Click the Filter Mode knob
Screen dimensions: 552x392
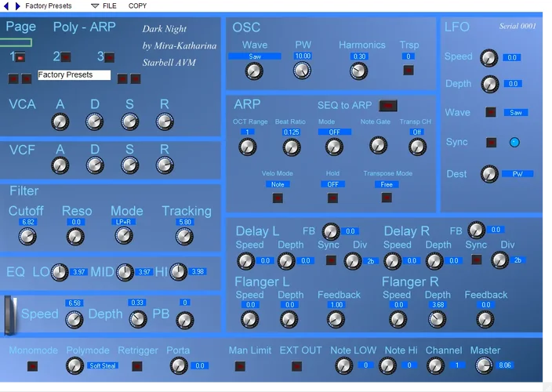[124, 235]
